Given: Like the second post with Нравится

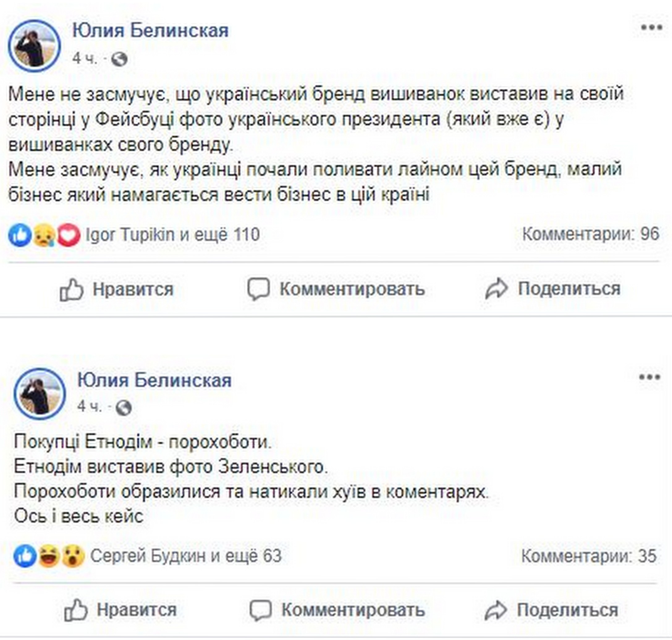Looking at the screenshot, I should click(121, 609).
